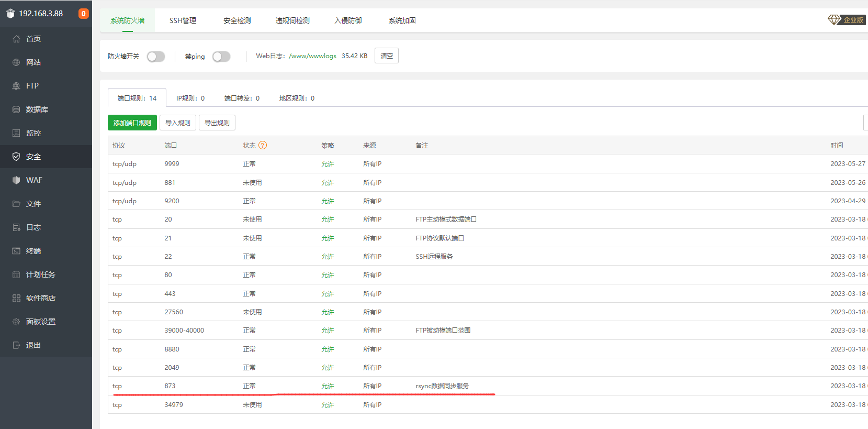The width and height of the screenshot is (868, 429).
Task: Click the logout exit icon
Action: pyautogui.click(x=16, y=345)
